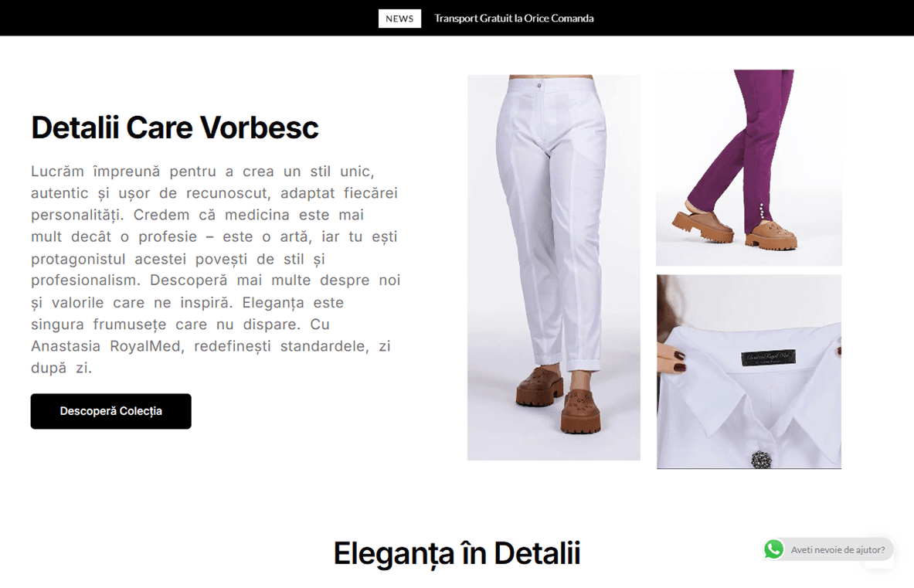Click the jeweled button on white shirt
The height and width of the screenshot is (588, 914).
[x=761, y=461]
